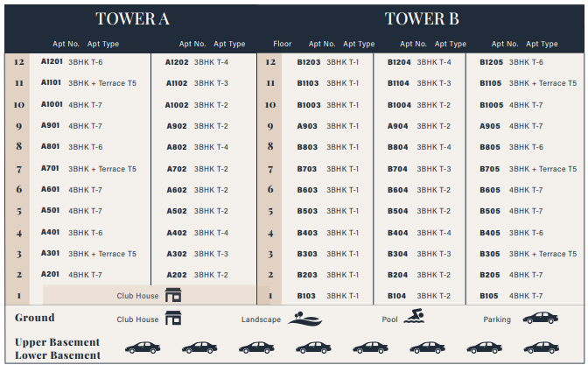Screen dimensions: 588x365
Task: Select the TOWER B heading
Action: tap(422, 18)
